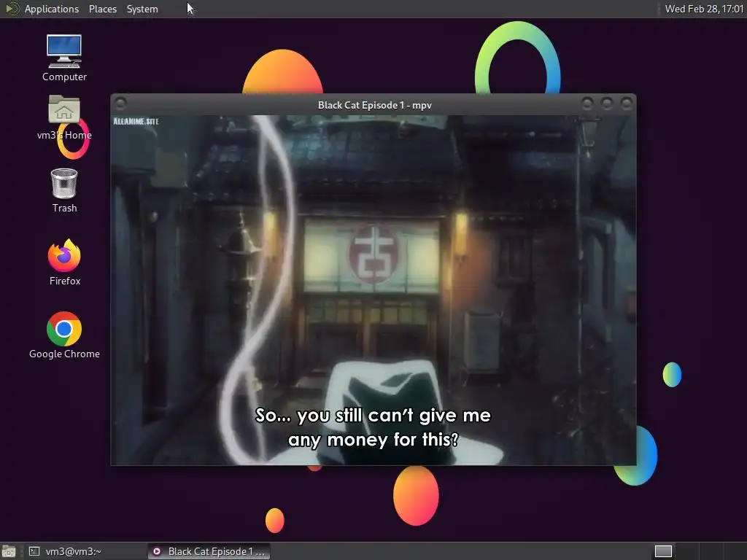Open the Places menu
Screen dimensions: 747x560
[102, 9]
